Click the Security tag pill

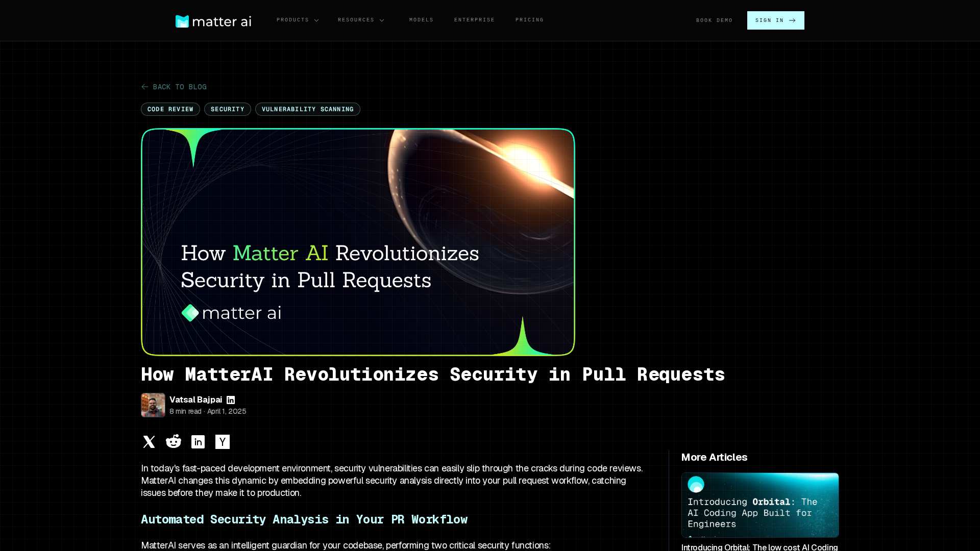pyautogui.click(x=228, y=109)
